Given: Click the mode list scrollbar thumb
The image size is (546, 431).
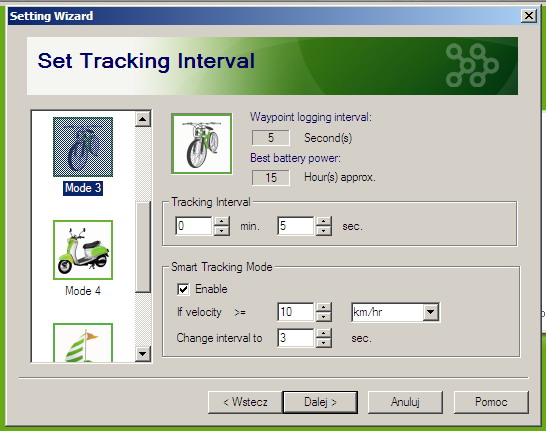Looking at the screenshot, I should (142, 247).
